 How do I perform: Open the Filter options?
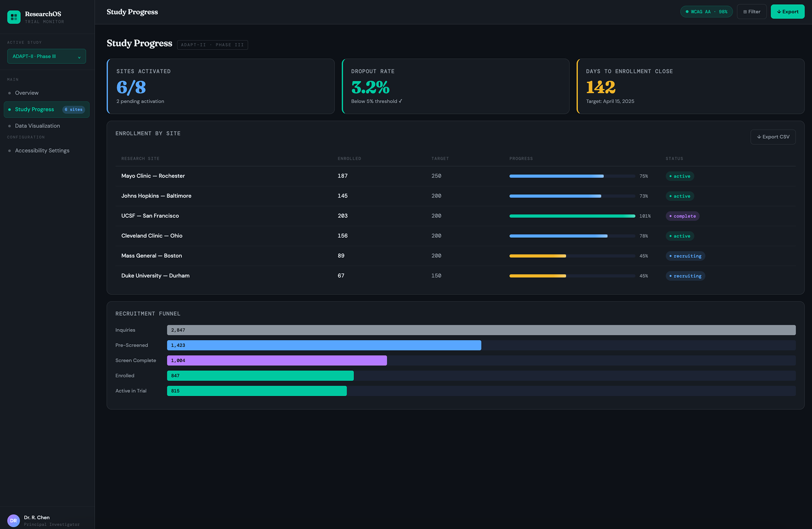(x=752, y=12)
